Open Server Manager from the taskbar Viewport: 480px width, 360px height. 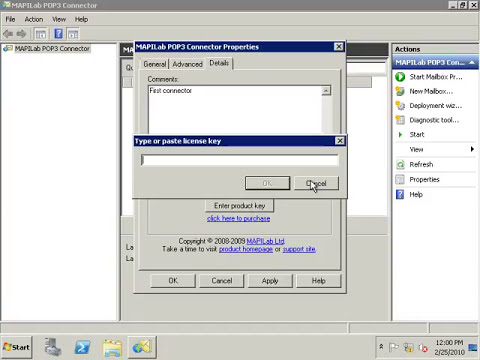53,347
